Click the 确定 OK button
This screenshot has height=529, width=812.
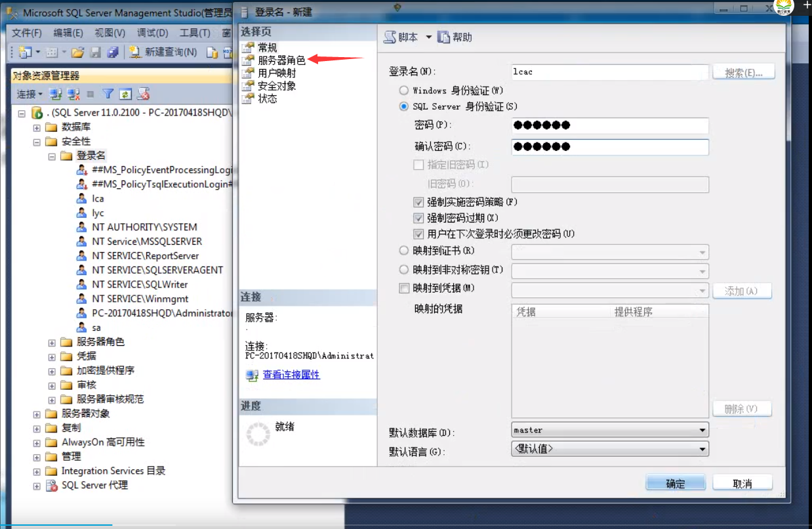point(676,484)
